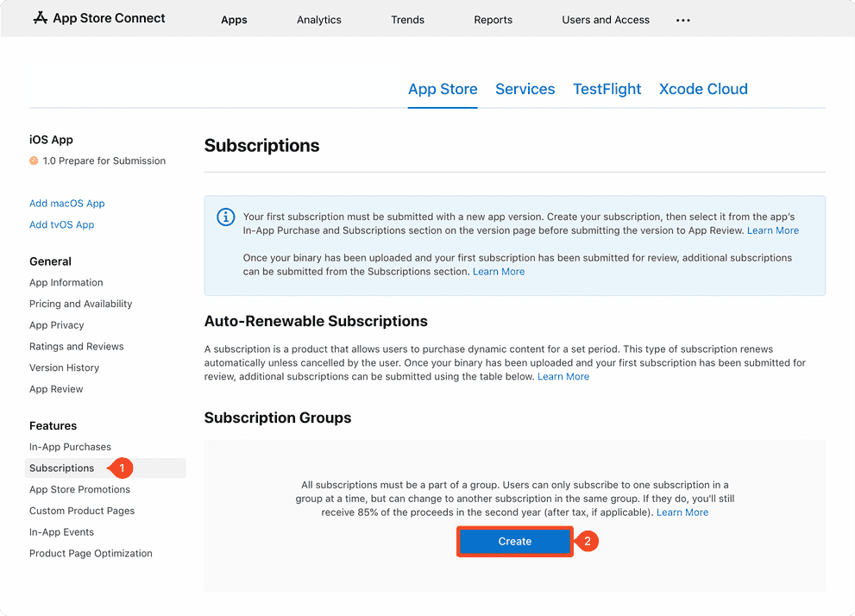Select In-App Purchases in sidebar

pos(70,447)
